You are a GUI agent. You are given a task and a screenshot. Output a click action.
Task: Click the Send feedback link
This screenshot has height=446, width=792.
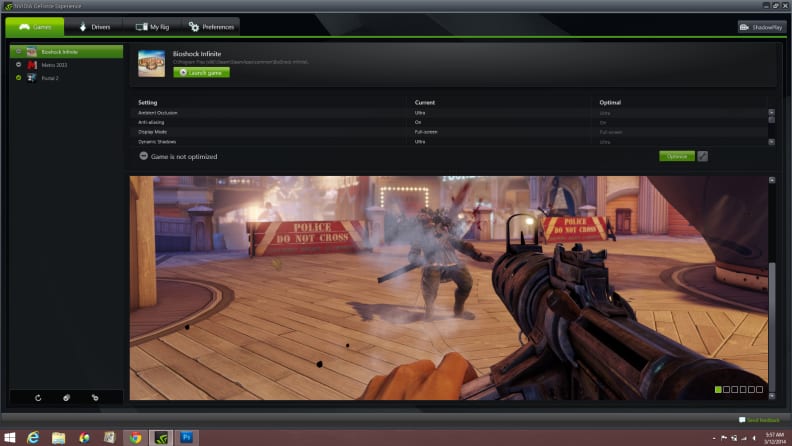(759, 420)
